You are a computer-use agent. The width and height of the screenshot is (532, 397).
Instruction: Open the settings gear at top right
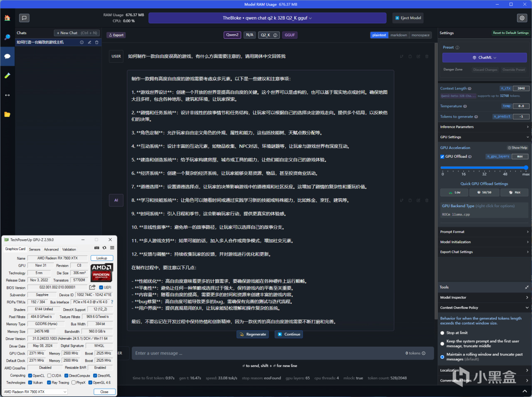click(522, 18)
